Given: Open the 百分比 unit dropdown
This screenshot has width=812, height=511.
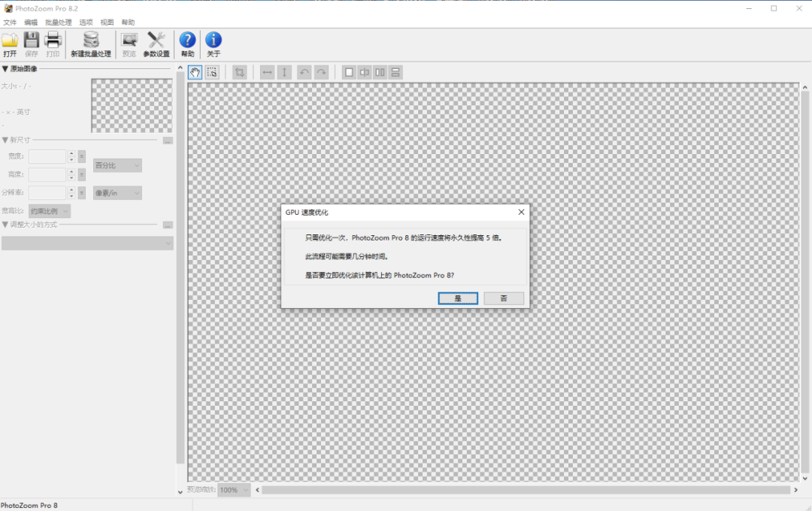Looking at the screenshot, I should point(117,165).
